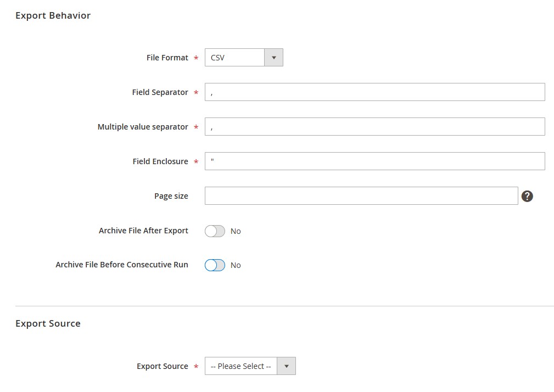Open the File Format dropdown arrow
This screenshot has height=392, width=554.
(x=273, y=57)
